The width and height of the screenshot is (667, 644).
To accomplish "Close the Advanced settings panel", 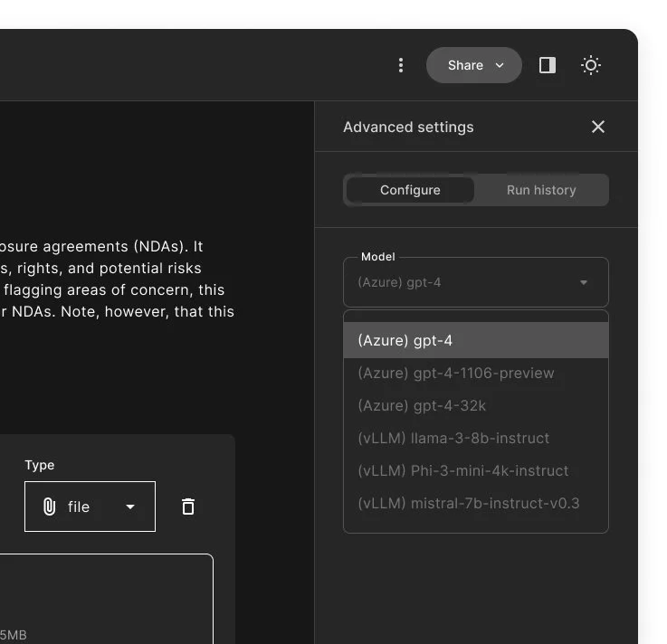I will (597, 127).
